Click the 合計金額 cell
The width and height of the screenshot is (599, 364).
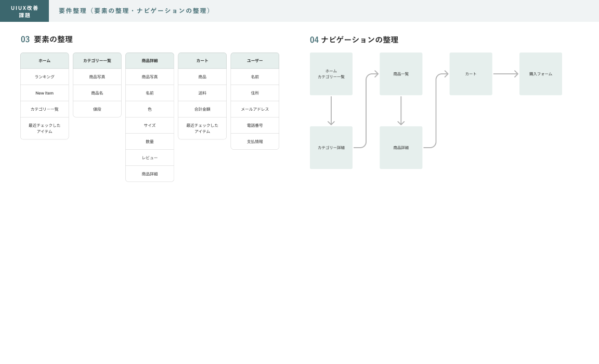point(202,109)
